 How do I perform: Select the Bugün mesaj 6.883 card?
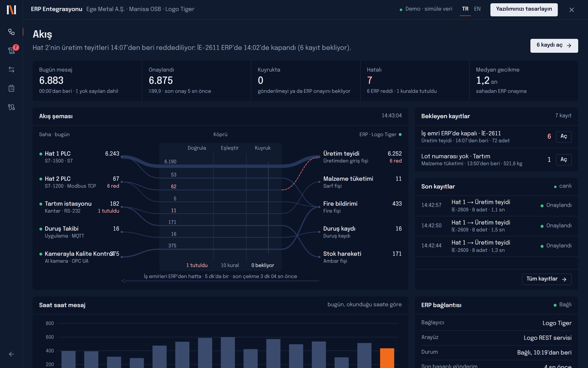(x=87, y=81)
